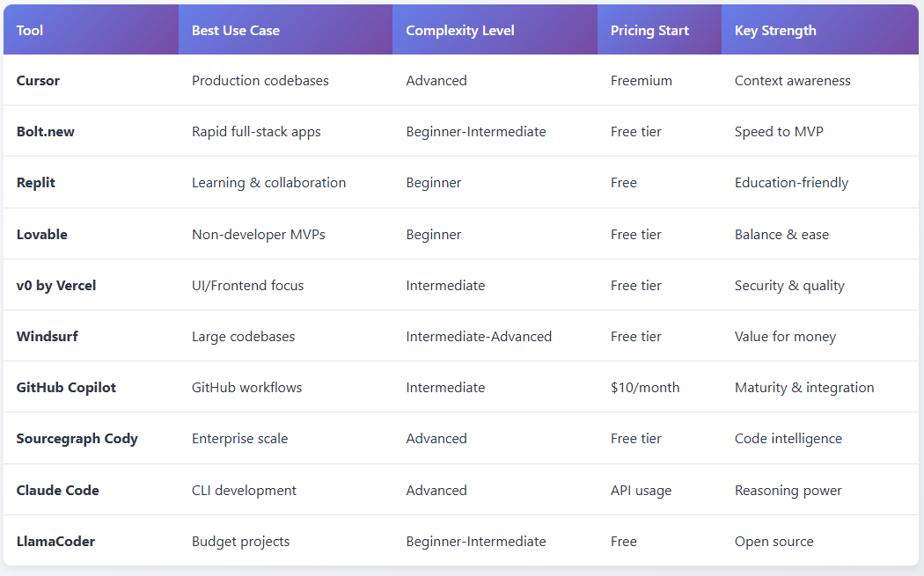The height and width of the screenshot is (576, 924).
Task: Select the Replit row name
Action: tap(36, 183)
